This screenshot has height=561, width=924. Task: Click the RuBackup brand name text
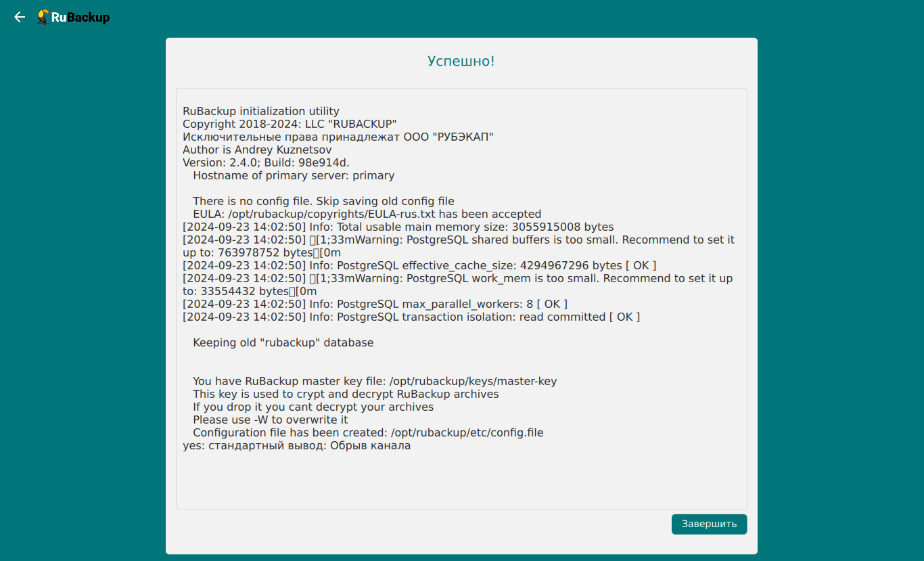[80, 18]
